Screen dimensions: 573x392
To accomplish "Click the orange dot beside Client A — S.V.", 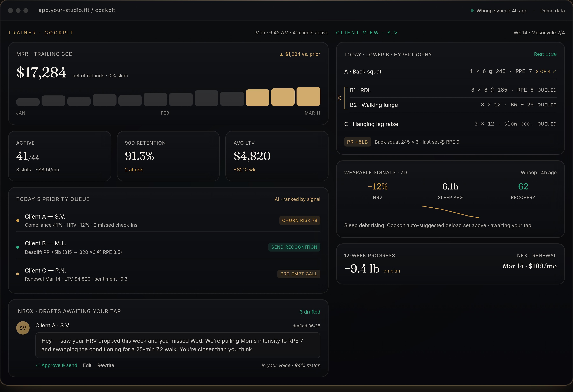I will [x=18, y=220].
